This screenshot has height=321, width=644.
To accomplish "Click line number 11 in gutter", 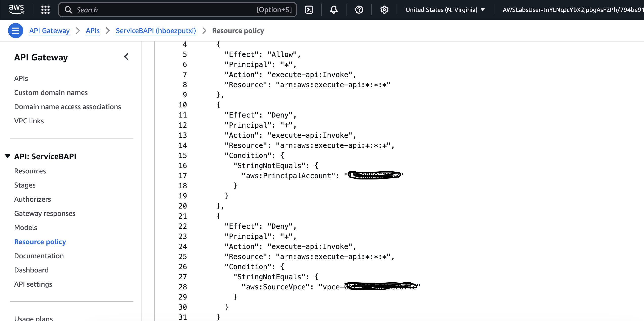I will point(183,115).
